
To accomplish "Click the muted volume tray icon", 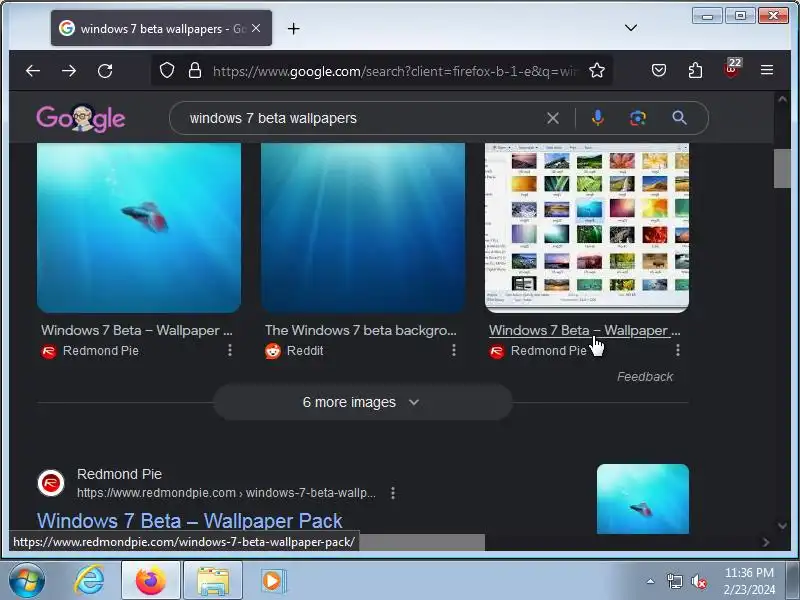I will 698,581.
